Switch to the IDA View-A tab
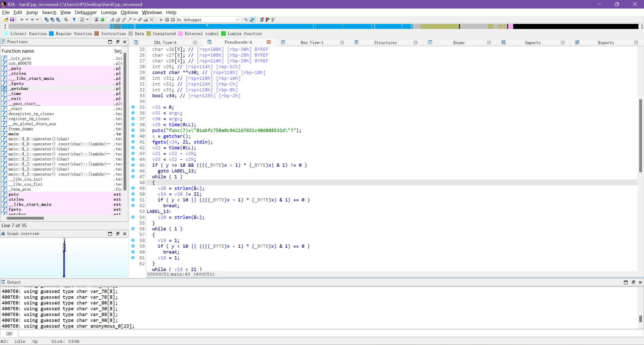The width and height of the screenshot is (644, 345). coord(165,43)
